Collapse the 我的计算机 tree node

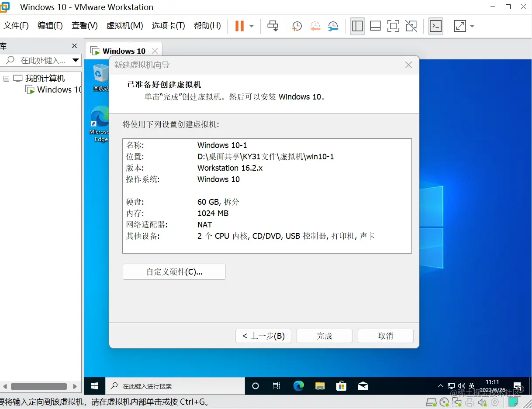click(x=6, y=79)
